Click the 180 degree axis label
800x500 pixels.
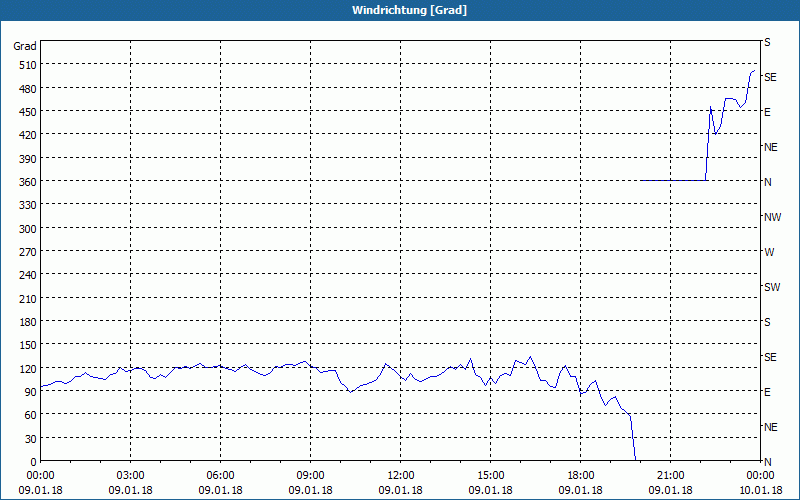click(28, 322)
